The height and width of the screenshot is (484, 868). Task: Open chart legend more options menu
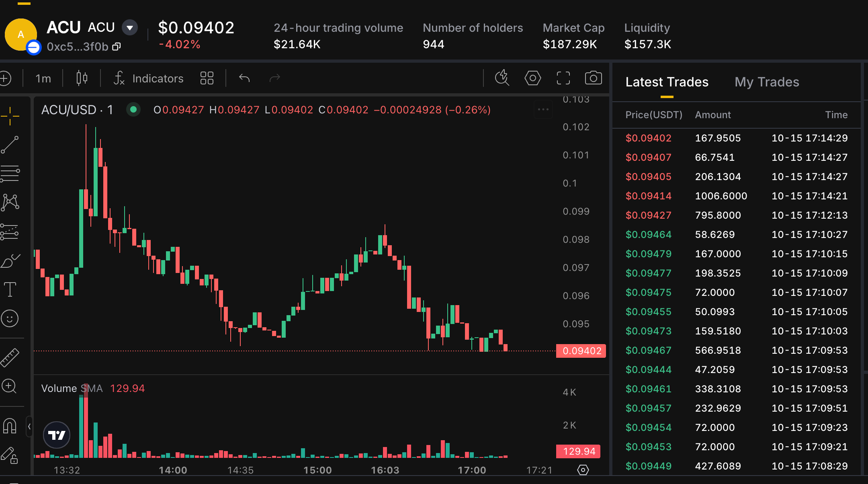pos(543,109)
